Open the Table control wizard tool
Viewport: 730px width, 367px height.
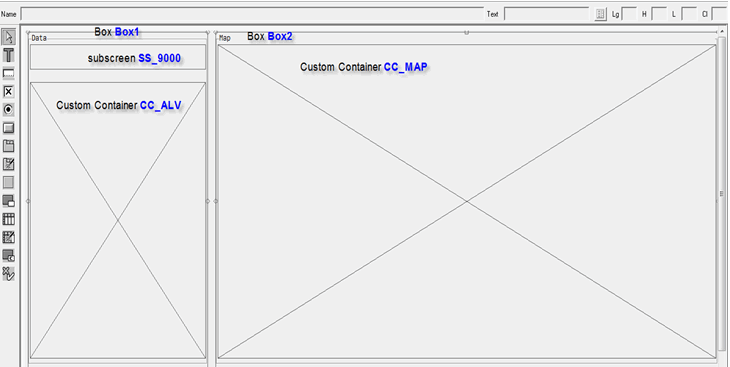(x=9, y=237)
